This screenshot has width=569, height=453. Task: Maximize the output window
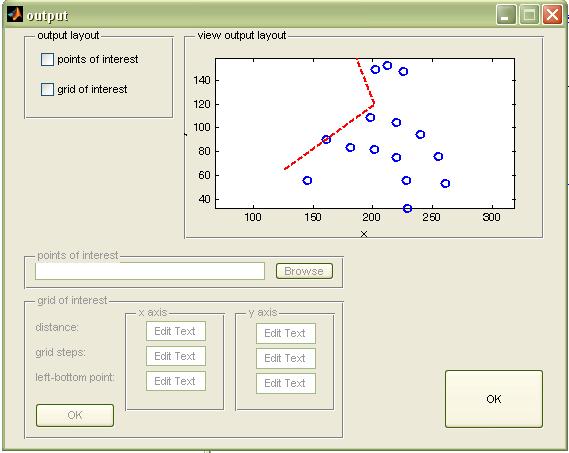point(529,15)
